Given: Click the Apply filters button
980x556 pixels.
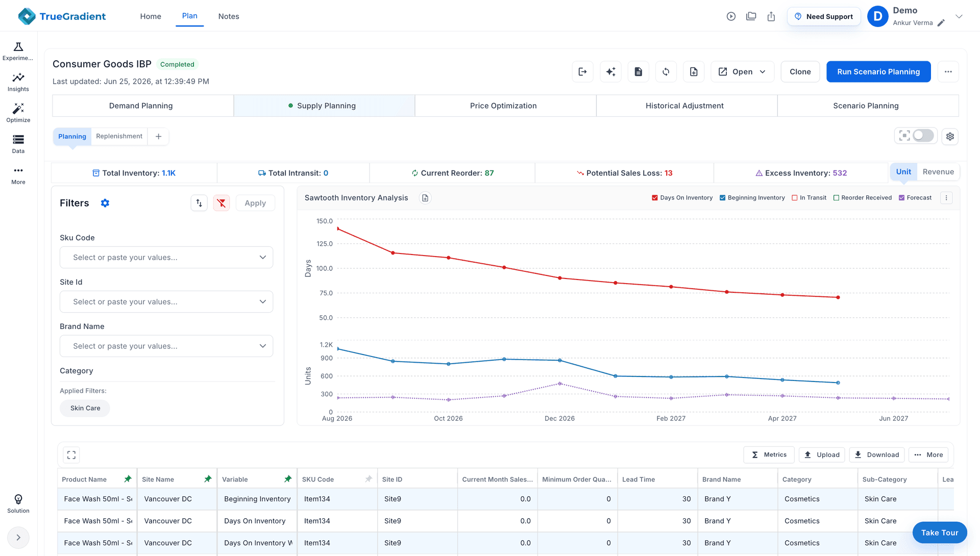Looking at the screenshot, I should 255,203.
